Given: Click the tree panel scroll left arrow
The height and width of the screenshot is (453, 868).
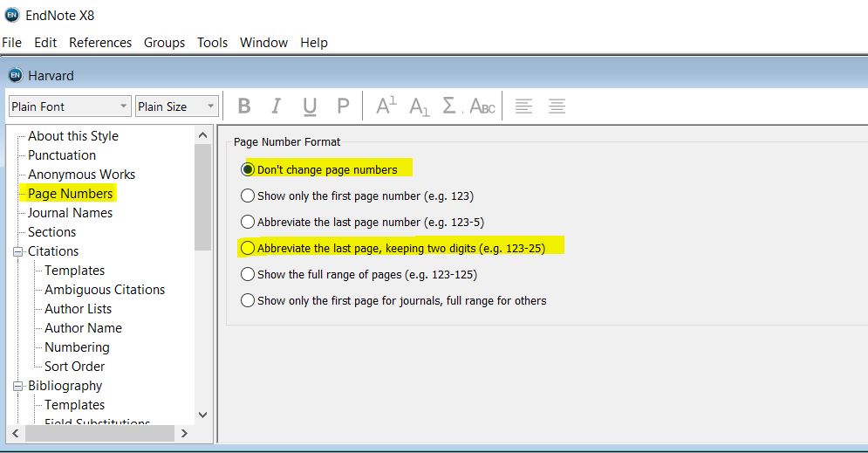Looking at the screenshot, I should tap(16, 433).
